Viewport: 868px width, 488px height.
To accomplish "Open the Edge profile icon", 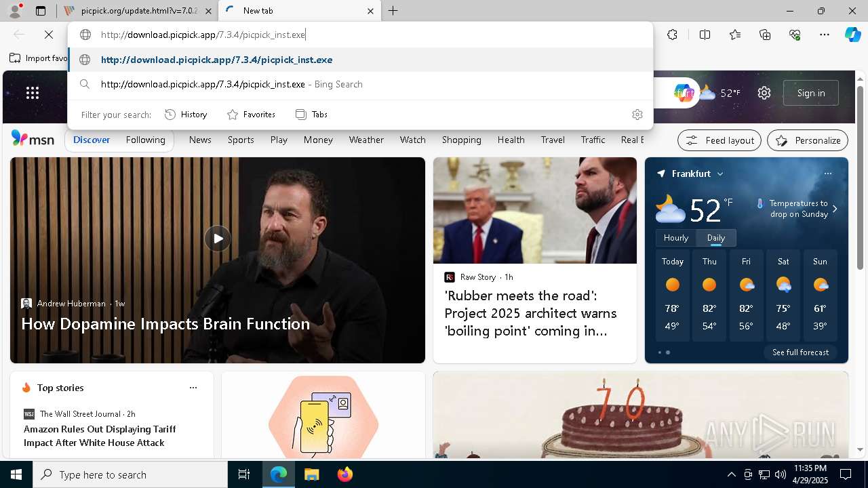I will 14,11.
